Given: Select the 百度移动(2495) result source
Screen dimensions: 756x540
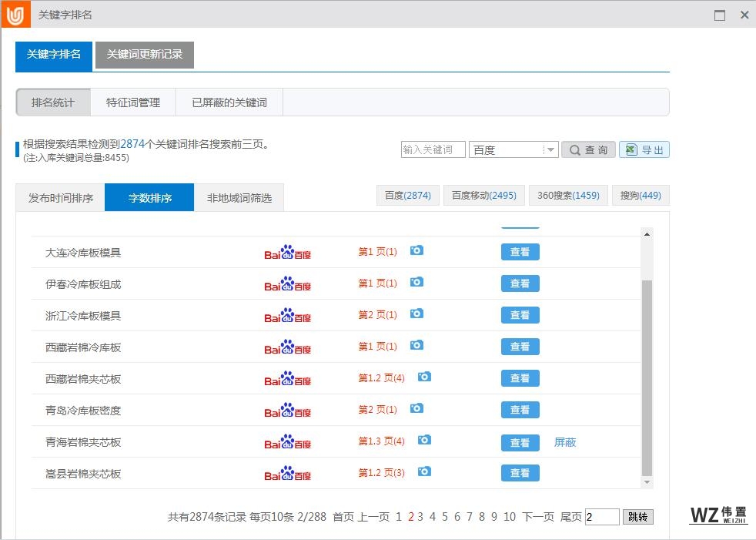Looking at the screenshot, I should (484, 195).
